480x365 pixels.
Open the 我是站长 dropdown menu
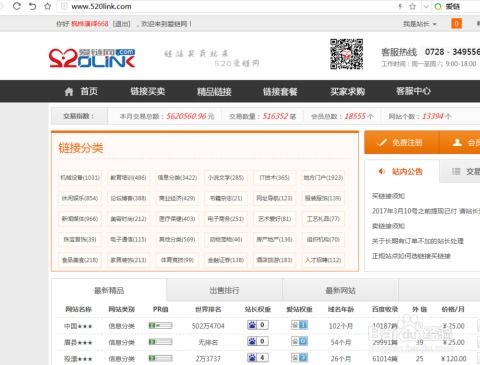[420, 24]
